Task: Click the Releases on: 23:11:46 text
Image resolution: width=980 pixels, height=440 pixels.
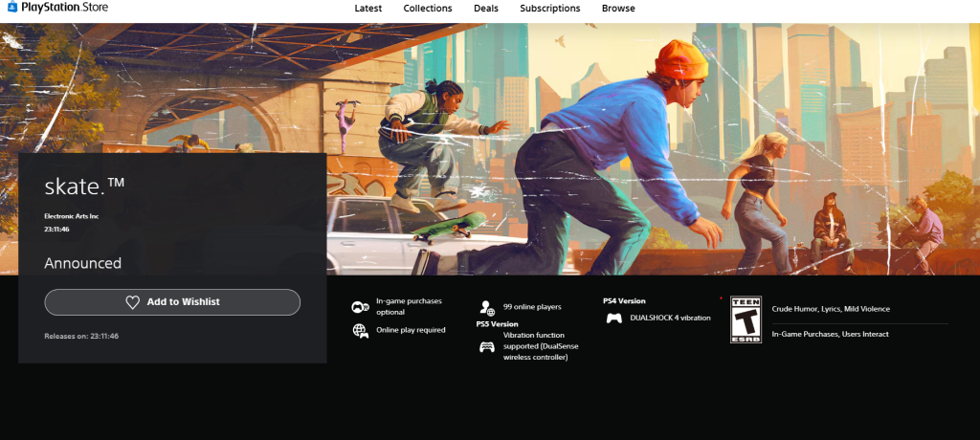Action: pyautogui.click(x=81, y=337)
